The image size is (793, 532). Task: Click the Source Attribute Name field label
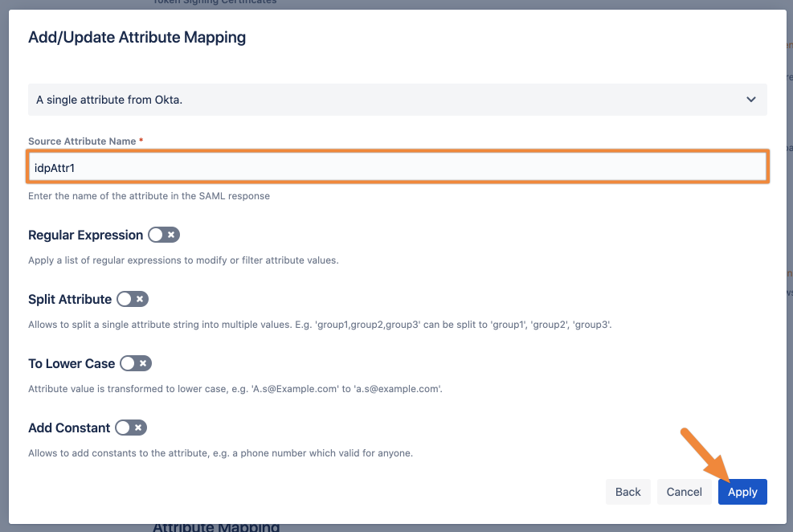pos(82,141)
